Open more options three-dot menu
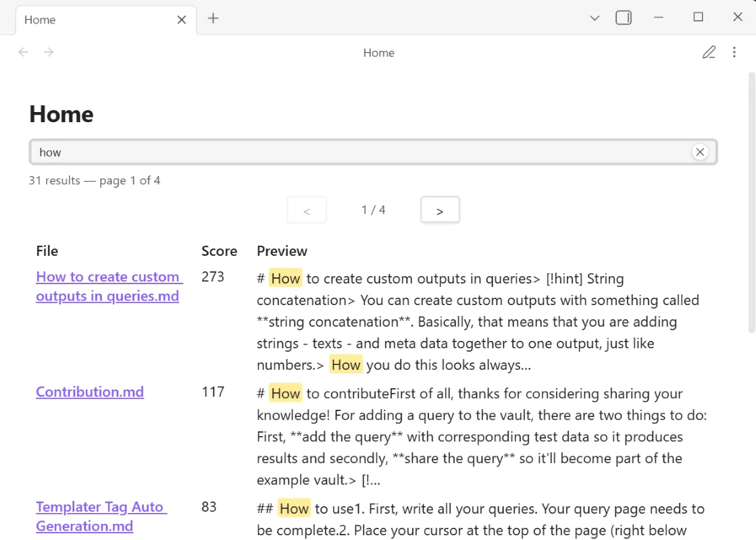 coord(734,52)
